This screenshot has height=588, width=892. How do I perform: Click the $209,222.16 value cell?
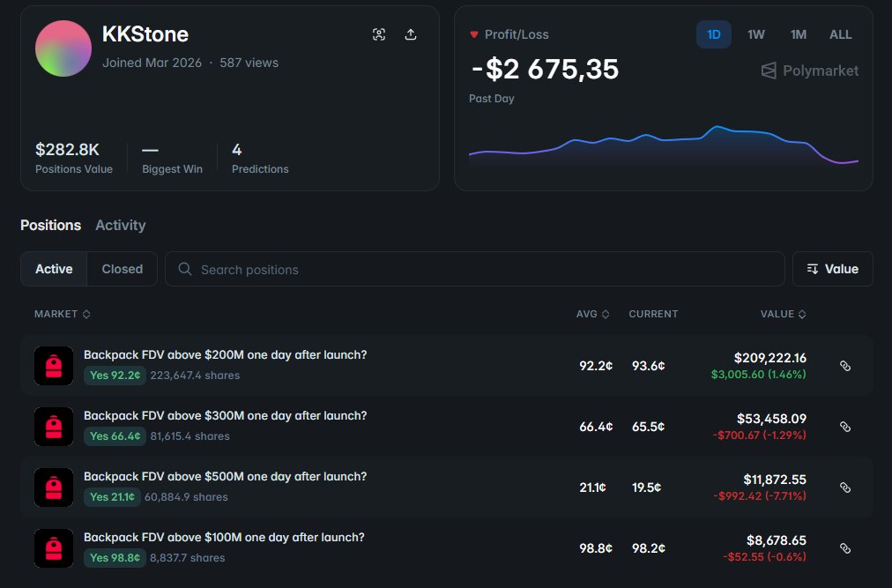pyautogui.click(x=769, y=358)
